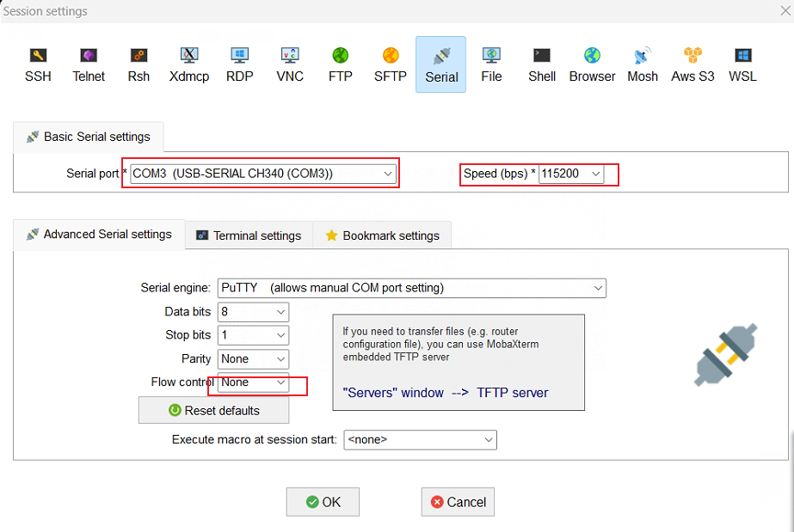Select the SSH session type icon
This screenshot has height=532, width=794.
click(38, 64)
